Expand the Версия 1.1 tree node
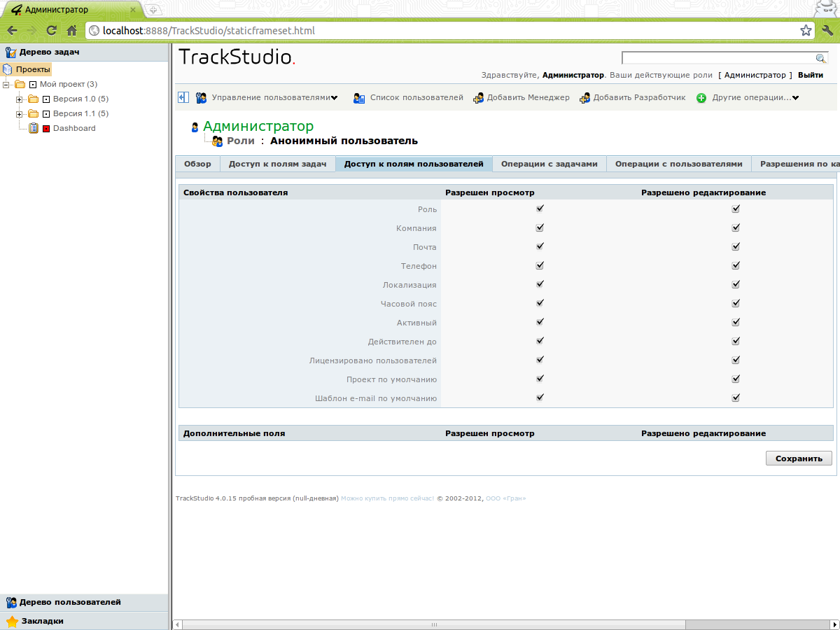The image size is (840, 630). [19, 114]
